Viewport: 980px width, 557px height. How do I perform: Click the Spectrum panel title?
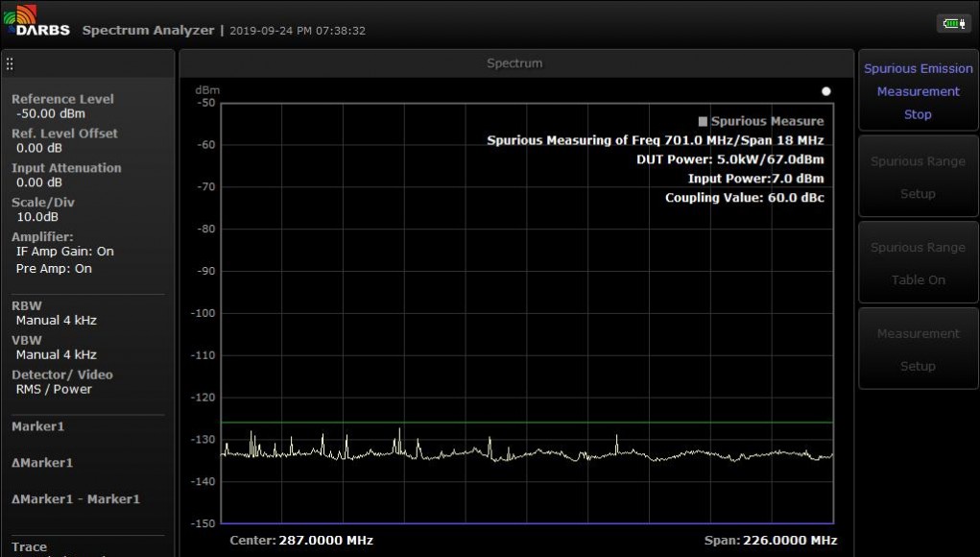point(514,63)
